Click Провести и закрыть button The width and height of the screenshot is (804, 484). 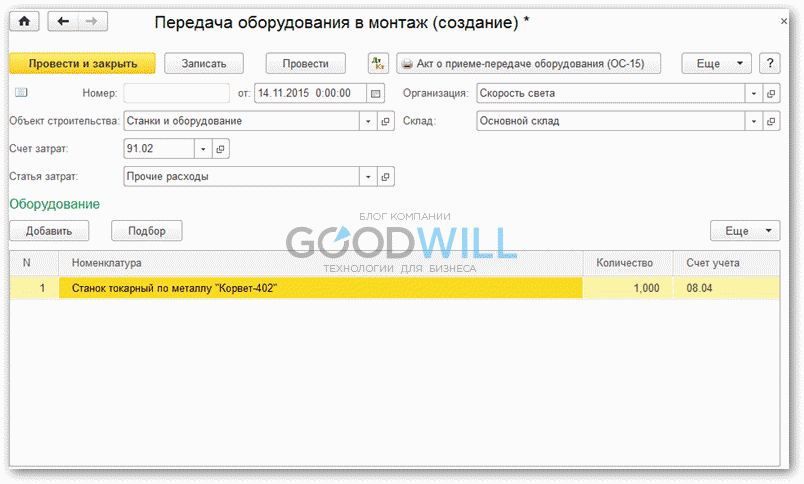coord(82,63)
